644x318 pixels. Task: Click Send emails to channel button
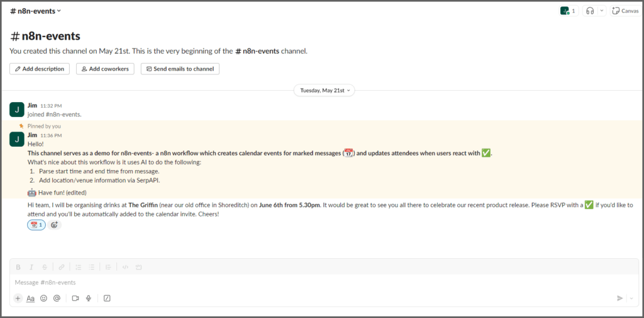tap(180, 69)
